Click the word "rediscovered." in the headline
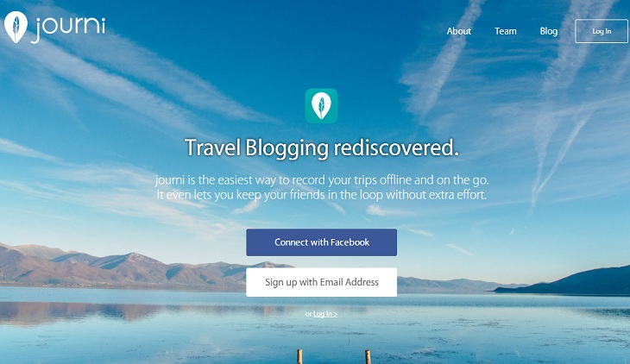Screen dimensions: 630x364 396,147
